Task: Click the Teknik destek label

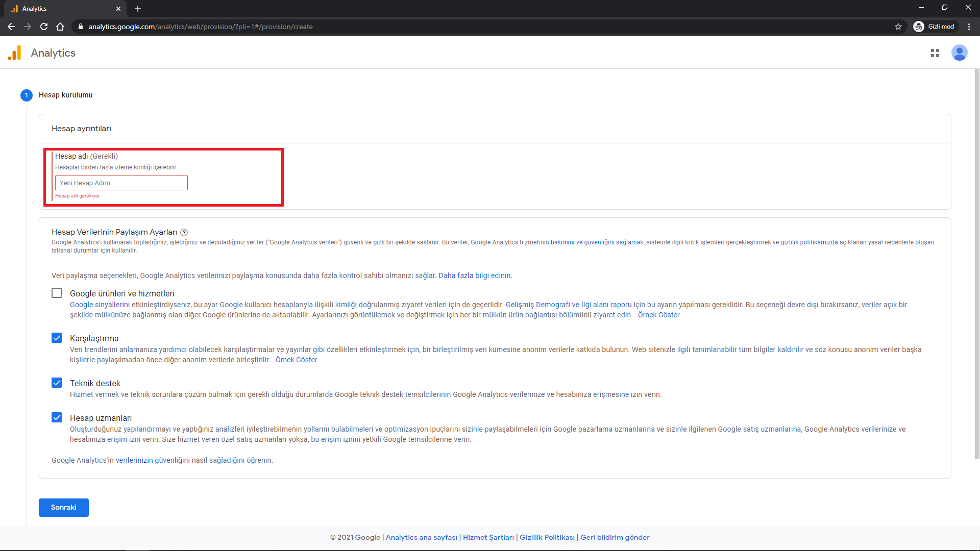Action: click(95, 383)
